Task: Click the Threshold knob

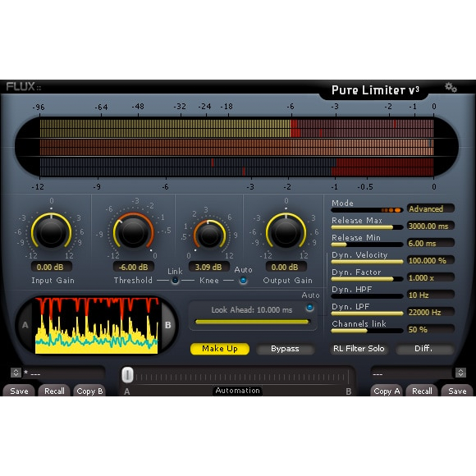Action: click(133, 232)
